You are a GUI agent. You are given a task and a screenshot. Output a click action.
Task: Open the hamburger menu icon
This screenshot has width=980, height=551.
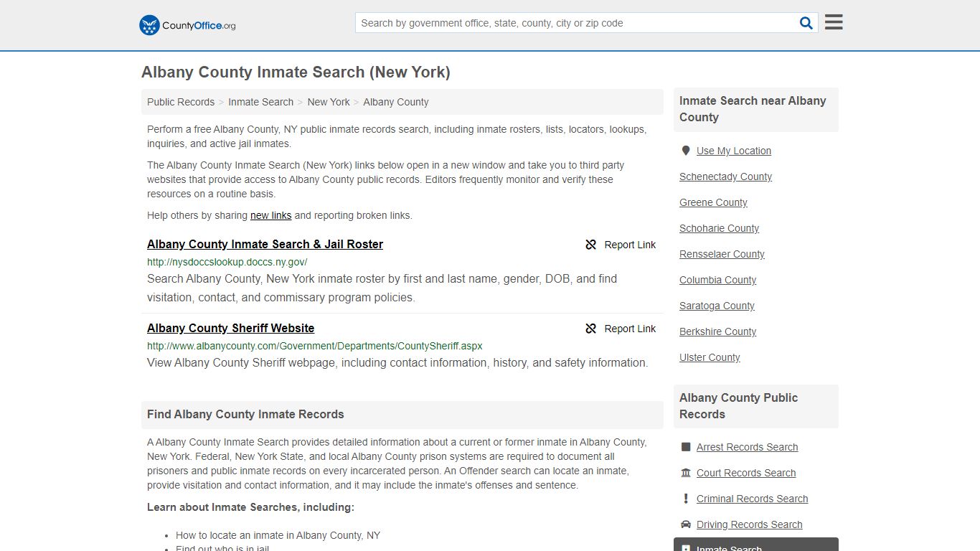[x=834, y=22]
